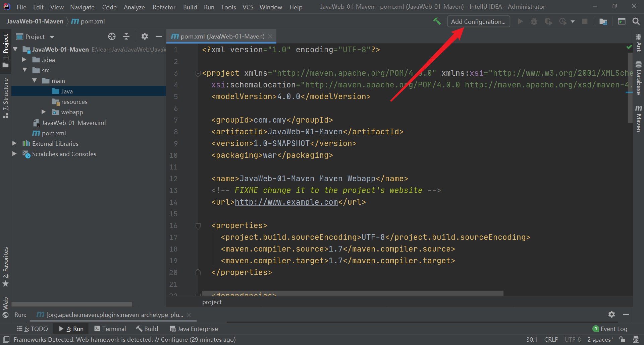Open the Structure tool window
This screenshot has height=345, width=644.
pos(6,98)
